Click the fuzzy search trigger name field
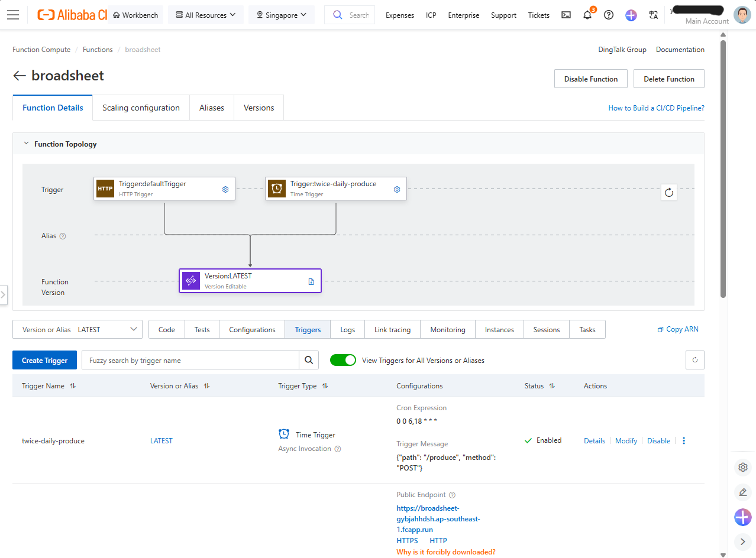 pos(190,360)
